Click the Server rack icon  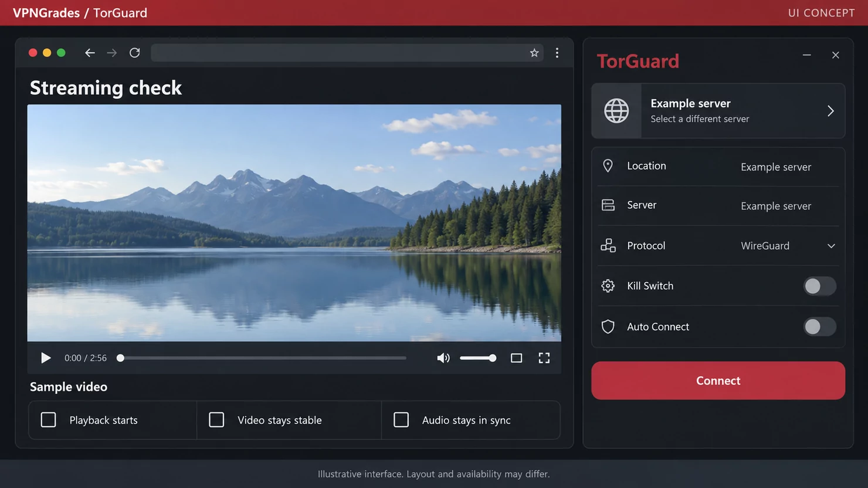[608, 205]
